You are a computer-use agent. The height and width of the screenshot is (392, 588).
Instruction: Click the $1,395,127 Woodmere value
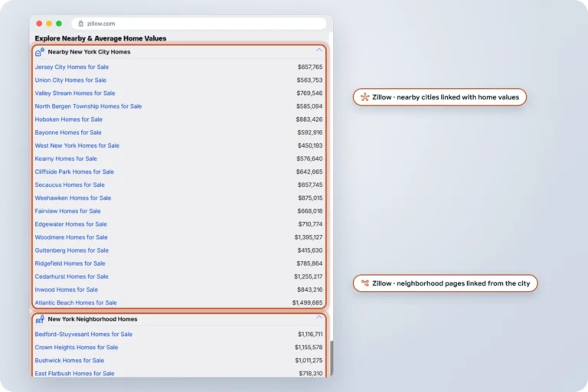pos(309,237)
